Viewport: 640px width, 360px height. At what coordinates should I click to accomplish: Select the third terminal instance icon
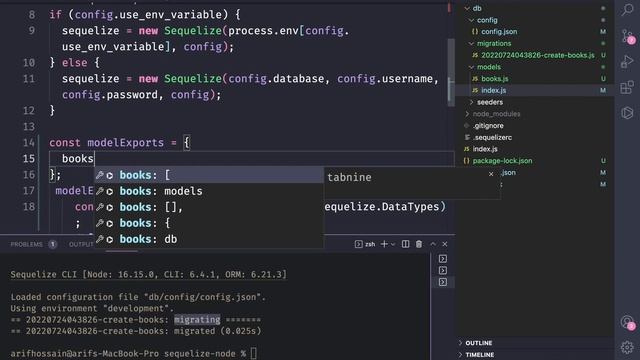pyautogui.click(x=443, y=282)
